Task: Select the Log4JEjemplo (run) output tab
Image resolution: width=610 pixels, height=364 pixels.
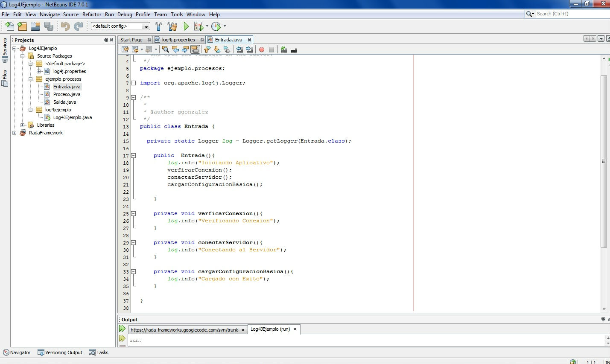Action: 271,329
